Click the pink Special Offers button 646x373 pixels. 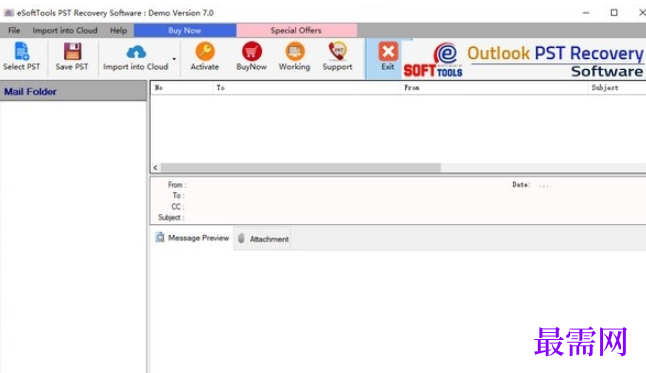click(296, 30)
